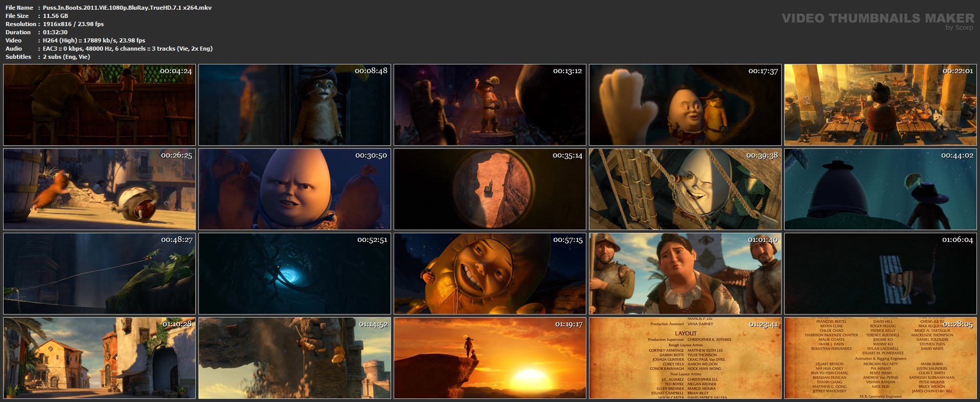The width and height of the screenshot is (980, 402).
Task: Click the file name Puss.In.Boots.2011 text
Action: pyautogui.click(x=127, y=8)
